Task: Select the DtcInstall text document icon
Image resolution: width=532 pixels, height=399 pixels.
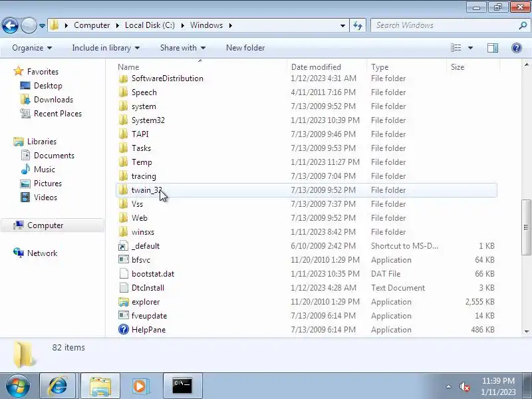Action: (124, 288)
